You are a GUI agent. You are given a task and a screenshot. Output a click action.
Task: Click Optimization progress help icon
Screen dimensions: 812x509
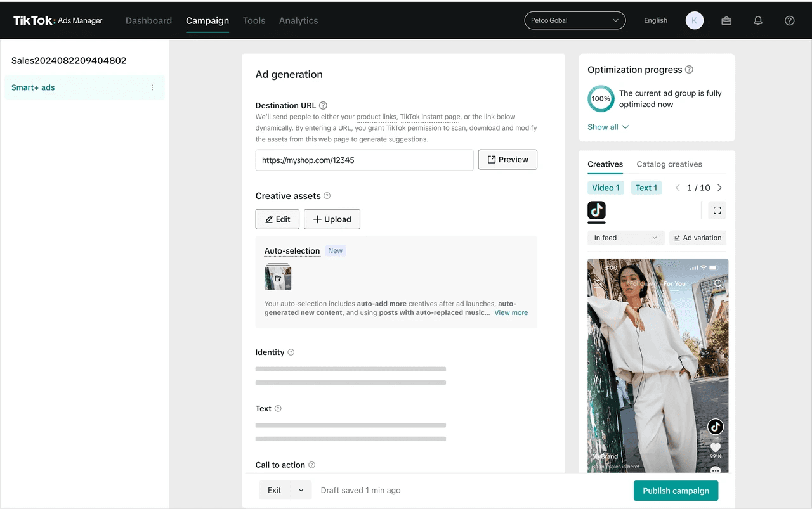(689, 70)
